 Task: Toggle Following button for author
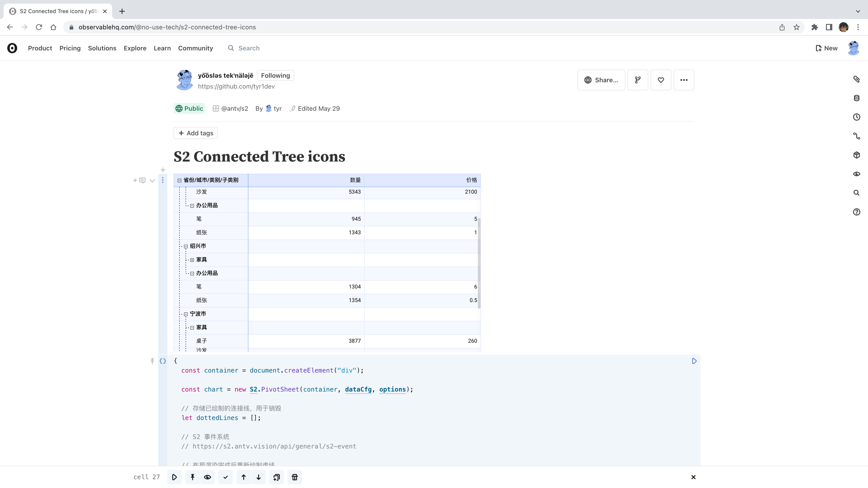[x=275, y=75]
